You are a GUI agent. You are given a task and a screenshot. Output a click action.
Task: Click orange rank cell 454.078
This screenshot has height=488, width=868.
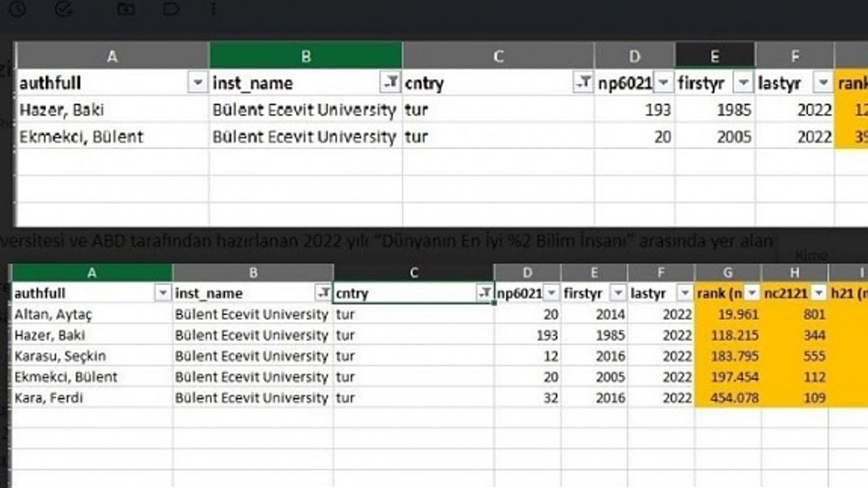(x=728, y=398)
